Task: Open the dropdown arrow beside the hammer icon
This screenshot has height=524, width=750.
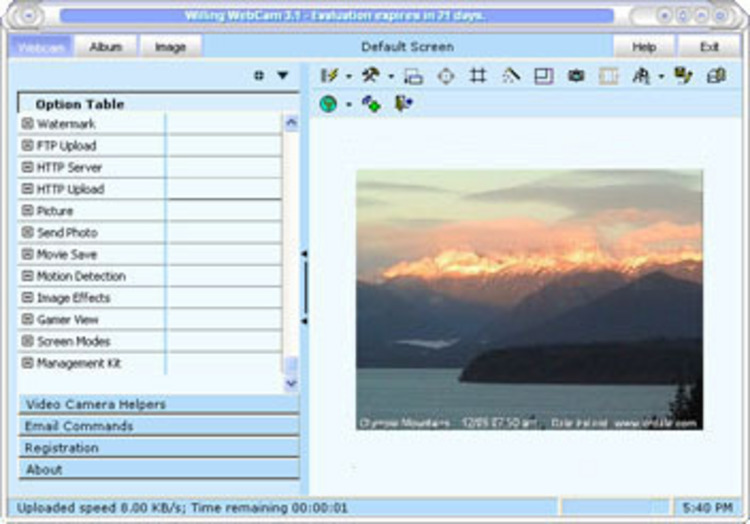Action: click(391, 76)
